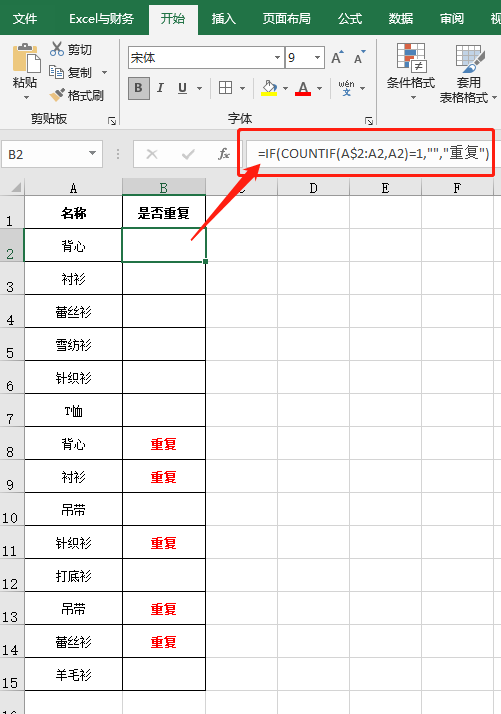This screenshot has height=714, width=501.
Task: Toggle Italic formatting
Action: click(160, 88)
